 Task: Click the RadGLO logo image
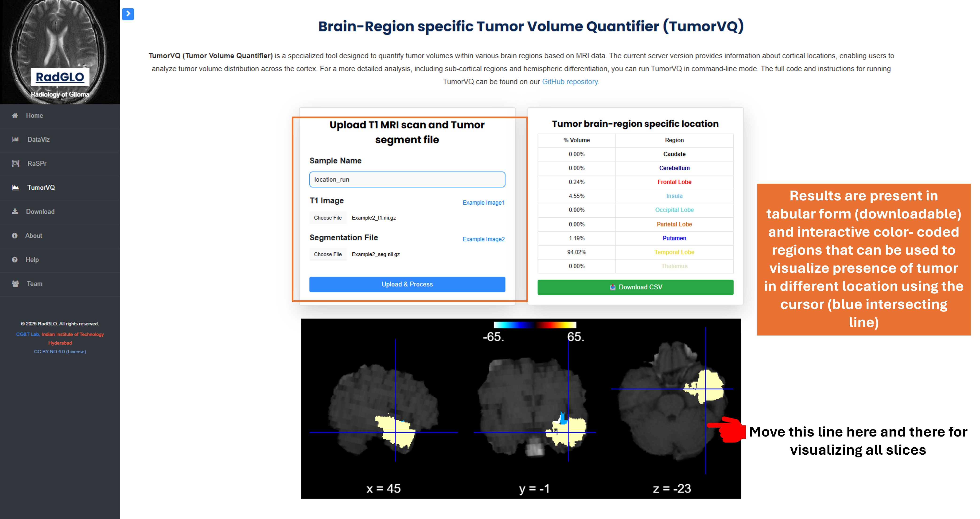[x=60, y=52]
